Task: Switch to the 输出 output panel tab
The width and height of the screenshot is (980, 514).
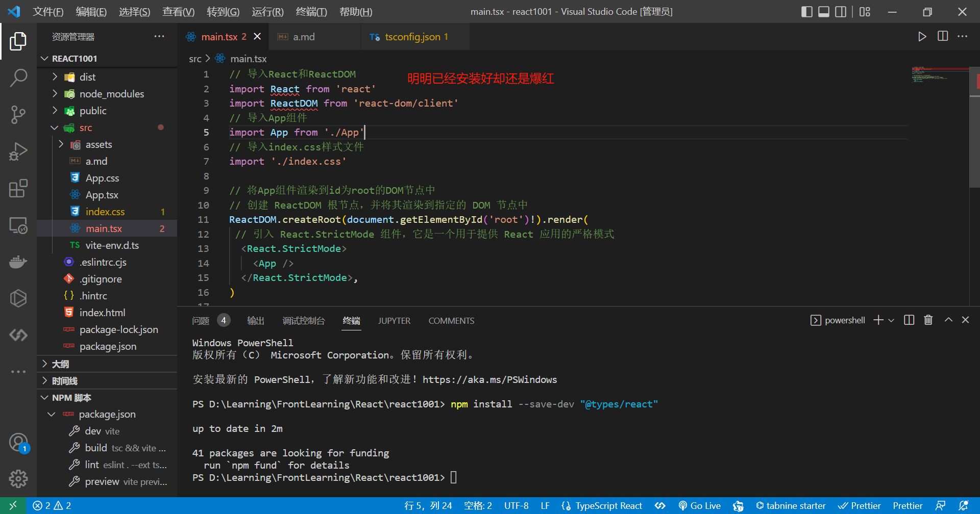Action: tap(256, 320)
